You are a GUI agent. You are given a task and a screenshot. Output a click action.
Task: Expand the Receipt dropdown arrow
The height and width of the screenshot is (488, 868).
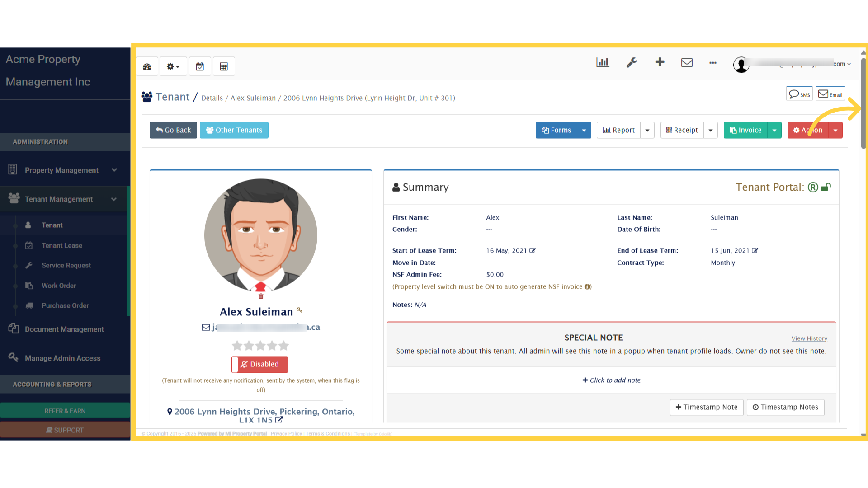click(711, 130)
